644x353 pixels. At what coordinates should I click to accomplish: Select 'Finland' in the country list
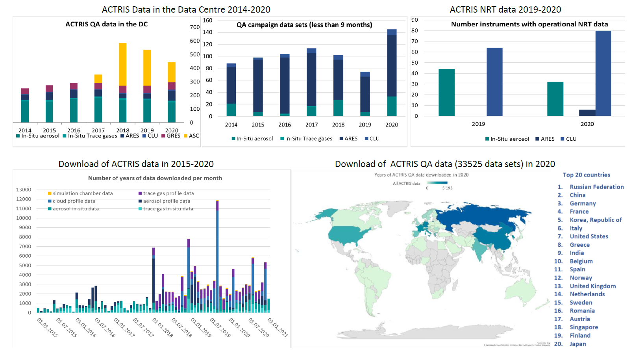click(x=580, y=336)
